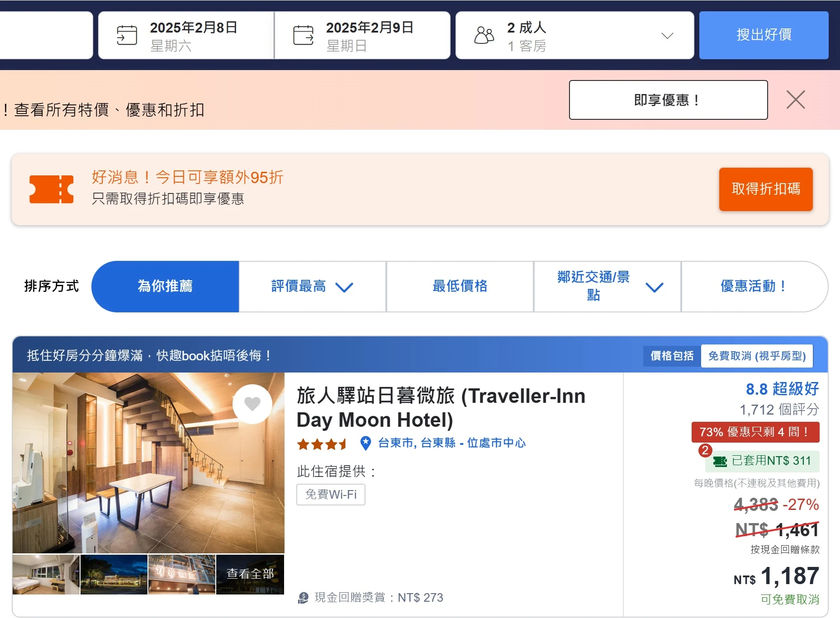The width and height of the screenshot is (840, 618).
Task: Click the 台東市, 台東縣 location link
Action: point(452,443)
